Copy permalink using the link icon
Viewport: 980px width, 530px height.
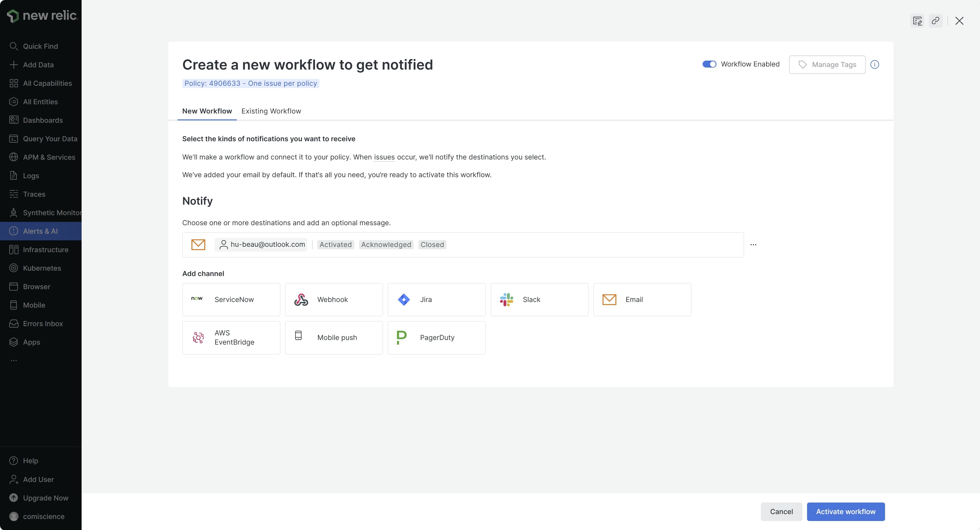coord(936,21)
